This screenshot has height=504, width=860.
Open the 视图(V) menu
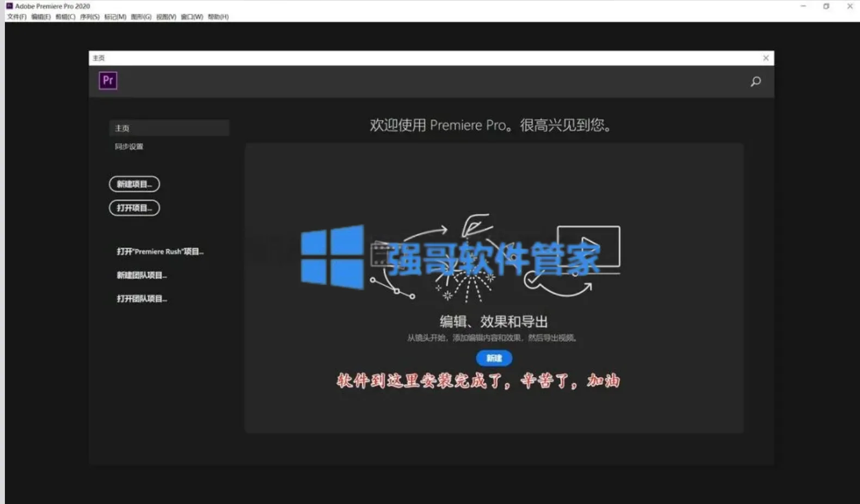pyautogui.click(x=166, y=17)
